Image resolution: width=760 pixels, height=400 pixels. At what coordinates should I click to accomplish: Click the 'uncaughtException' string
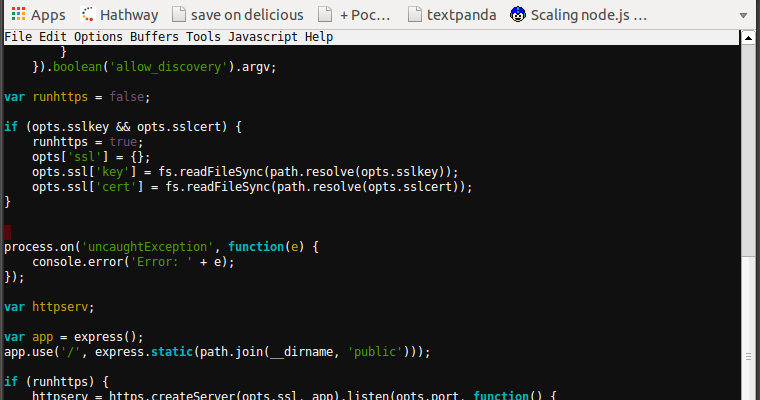147,247
